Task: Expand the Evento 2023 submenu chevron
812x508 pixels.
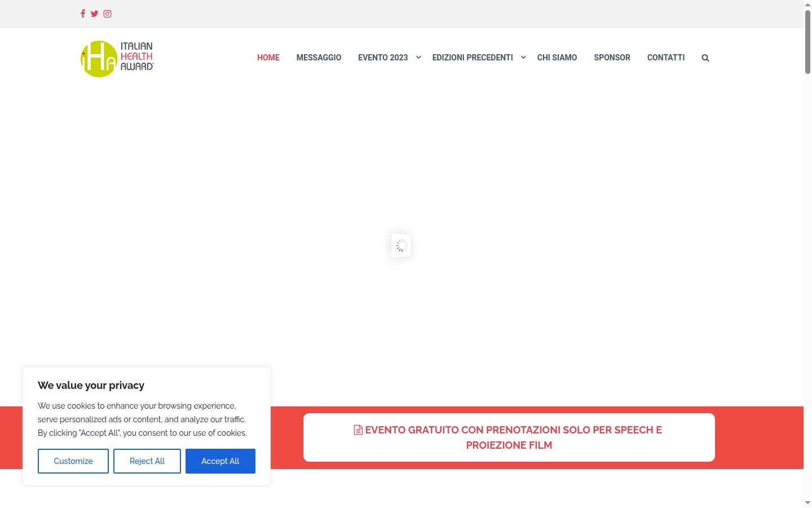Action: 418,57
